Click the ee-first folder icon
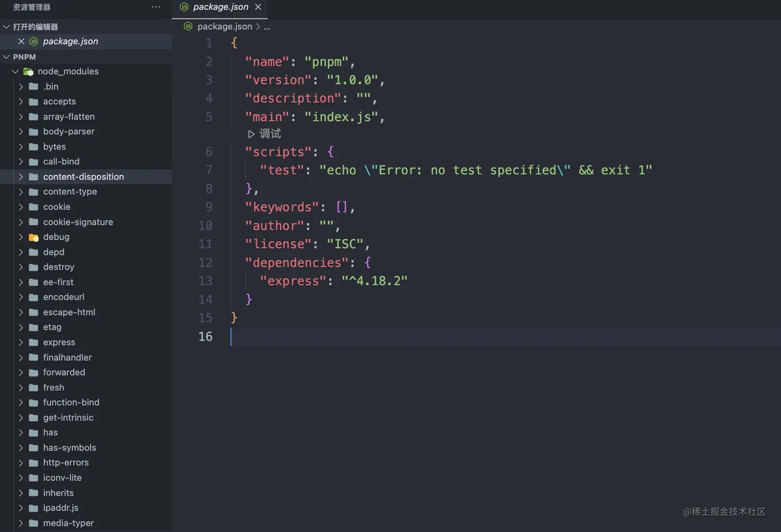781x532 pixels. tap(34, 282)
